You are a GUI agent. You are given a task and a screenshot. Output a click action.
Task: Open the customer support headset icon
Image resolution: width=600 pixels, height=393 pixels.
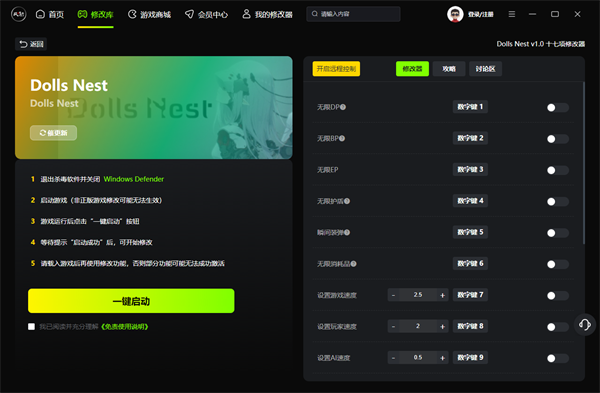click(x=585, y=325)
